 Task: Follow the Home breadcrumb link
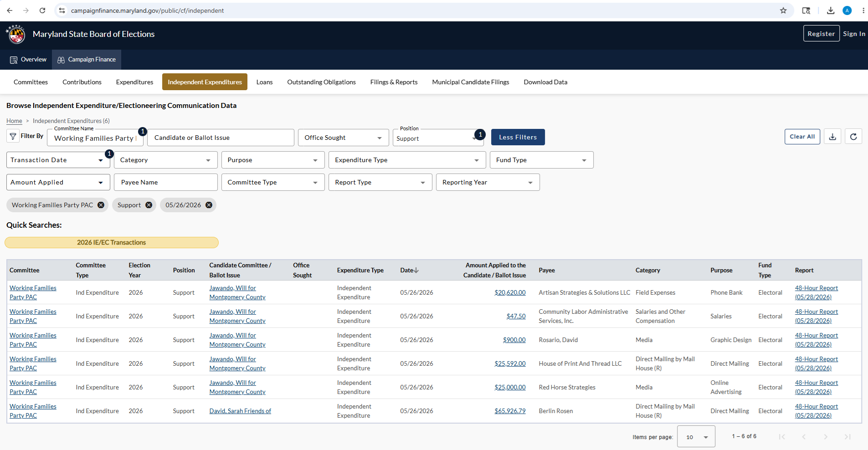tap(14, 121)
